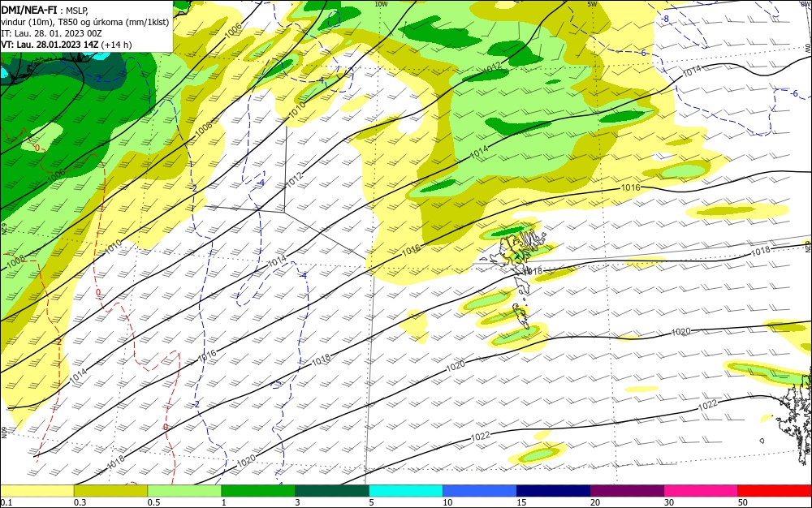This screenshot has width=812, height=508.
Task: Click legend value "50"
Action: (x=743, y=502)
